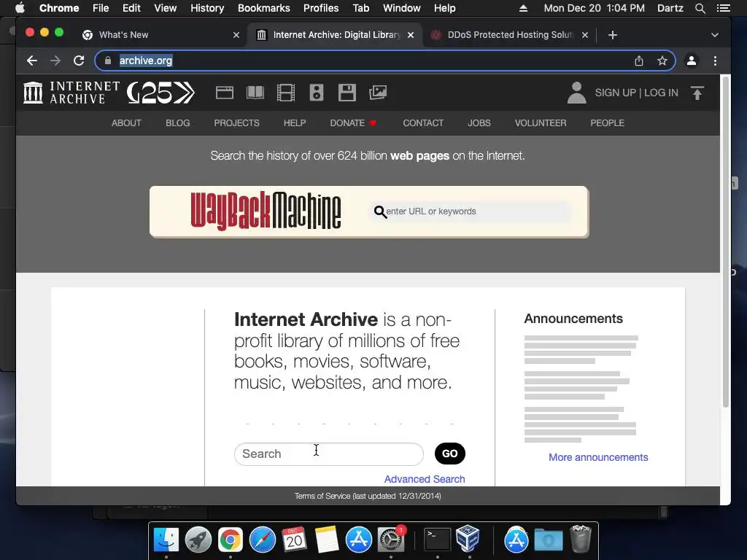Open the Images picture icon
This screenshot has width=747, height=560.
[x=378, y=93]
